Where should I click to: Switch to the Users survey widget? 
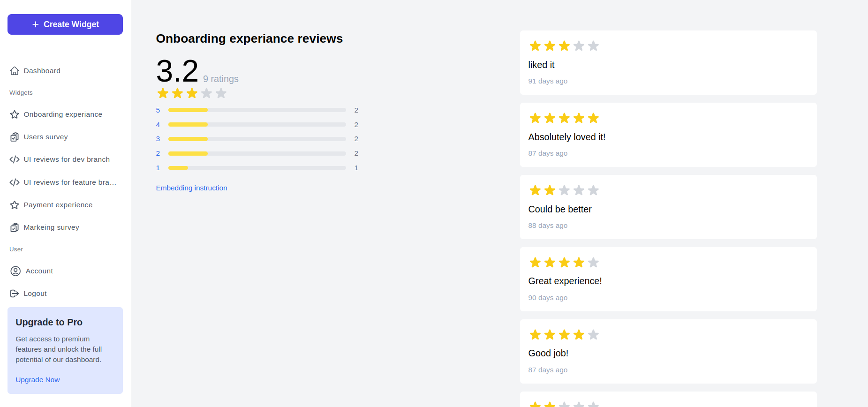tap(45, 136)
